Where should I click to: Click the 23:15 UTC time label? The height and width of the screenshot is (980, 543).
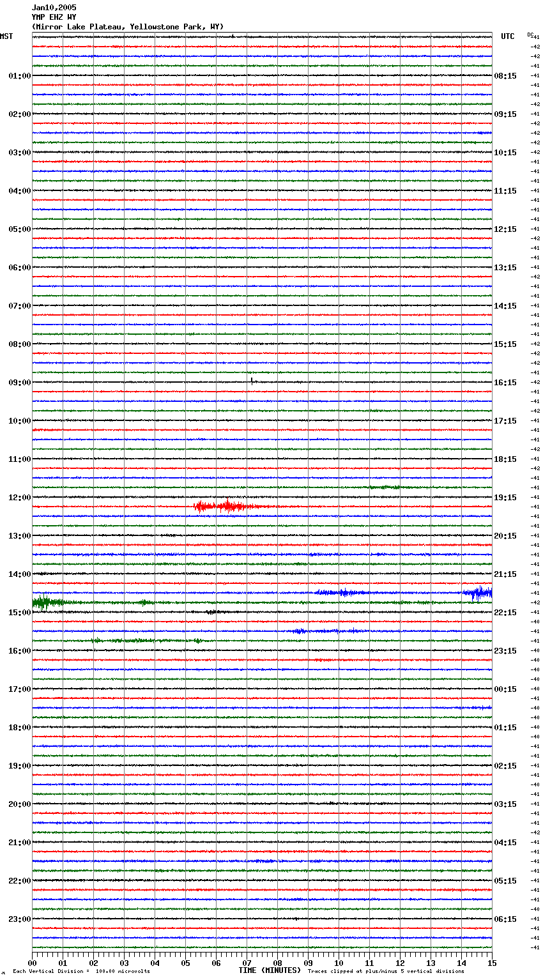click(x=505, y=651)
